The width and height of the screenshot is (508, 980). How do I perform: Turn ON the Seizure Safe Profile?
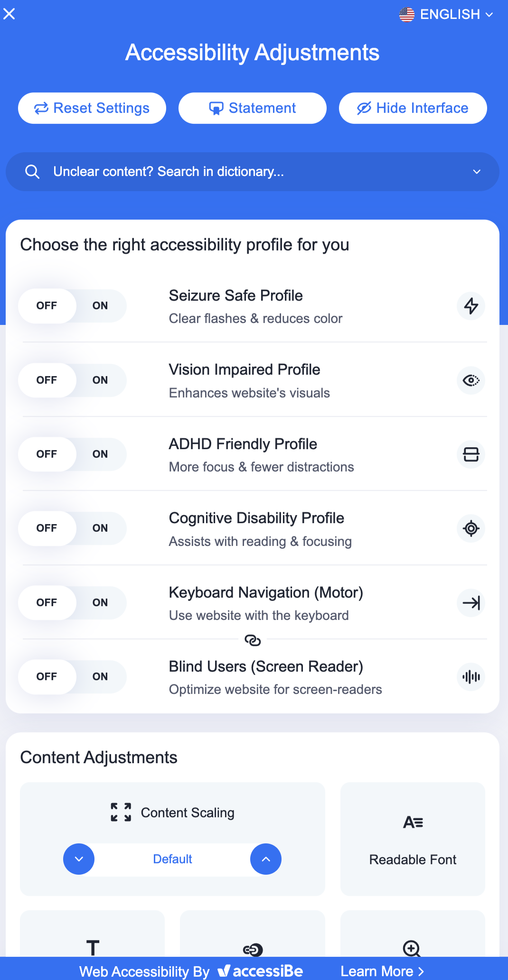pos(100,306)
